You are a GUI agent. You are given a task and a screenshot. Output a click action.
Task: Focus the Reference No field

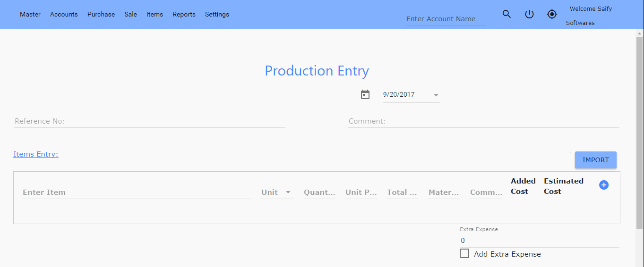click(x=149, y=121)
